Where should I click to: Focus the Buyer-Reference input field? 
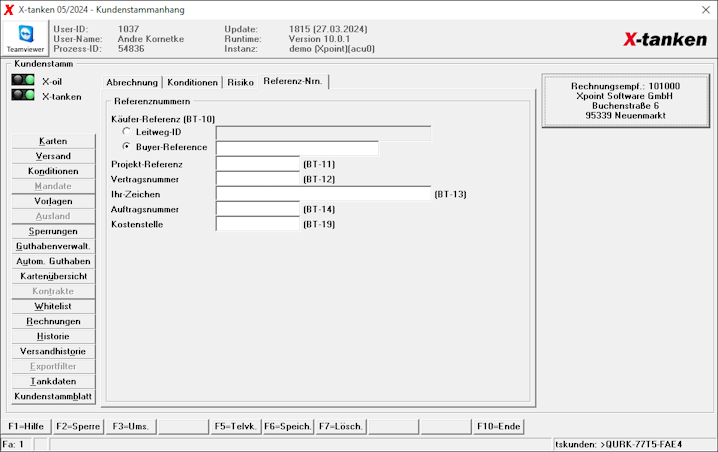297,148
